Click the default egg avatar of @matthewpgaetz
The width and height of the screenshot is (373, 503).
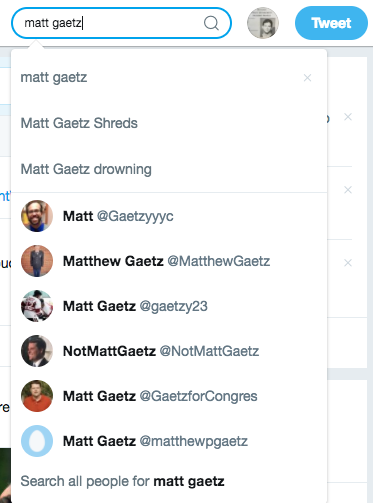coord(37,441)
